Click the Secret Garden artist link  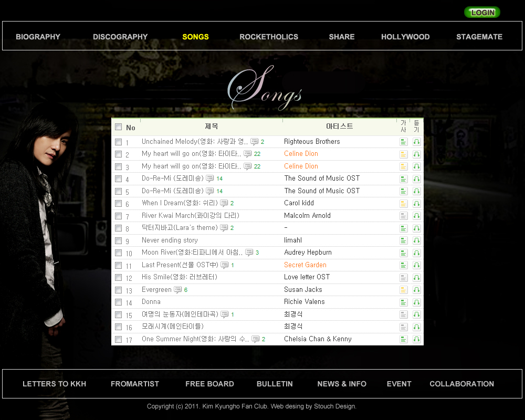point(305,265)
